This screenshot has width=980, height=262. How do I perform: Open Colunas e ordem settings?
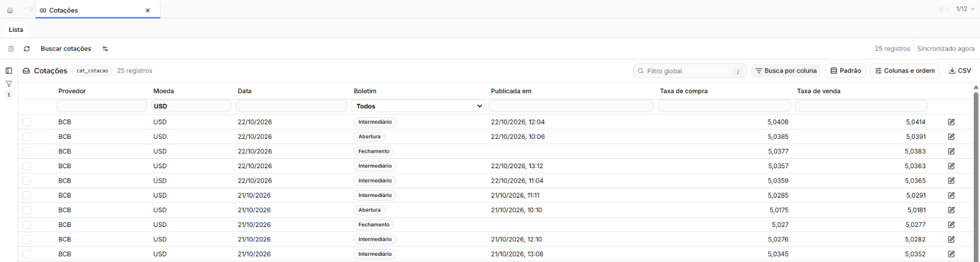tap(904, 71)
